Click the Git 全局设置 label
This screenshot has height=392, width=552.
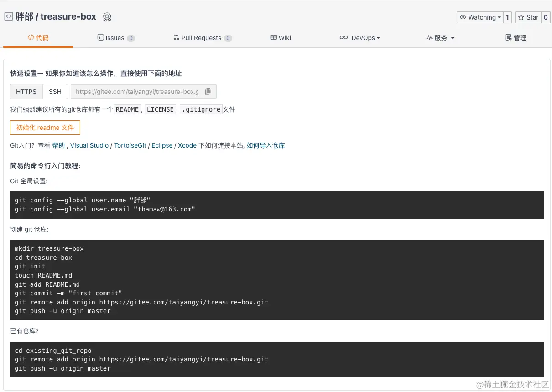click(29, 181)
